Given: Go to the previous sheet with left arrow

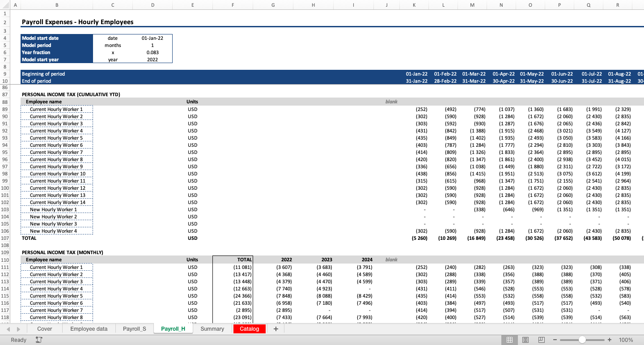Looking at the screenshot, I should (x=8, y=329).
